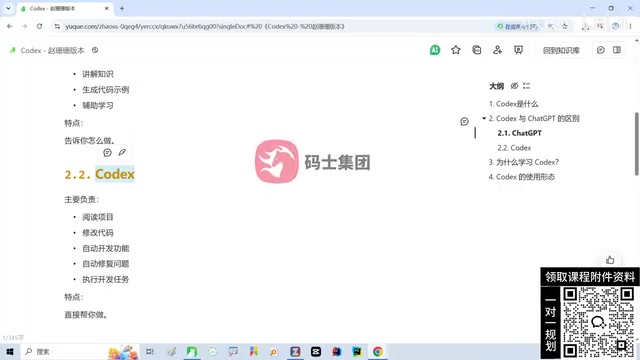
Task: Click the bullet text 自动修复问题
Action: tap(106, 264)
